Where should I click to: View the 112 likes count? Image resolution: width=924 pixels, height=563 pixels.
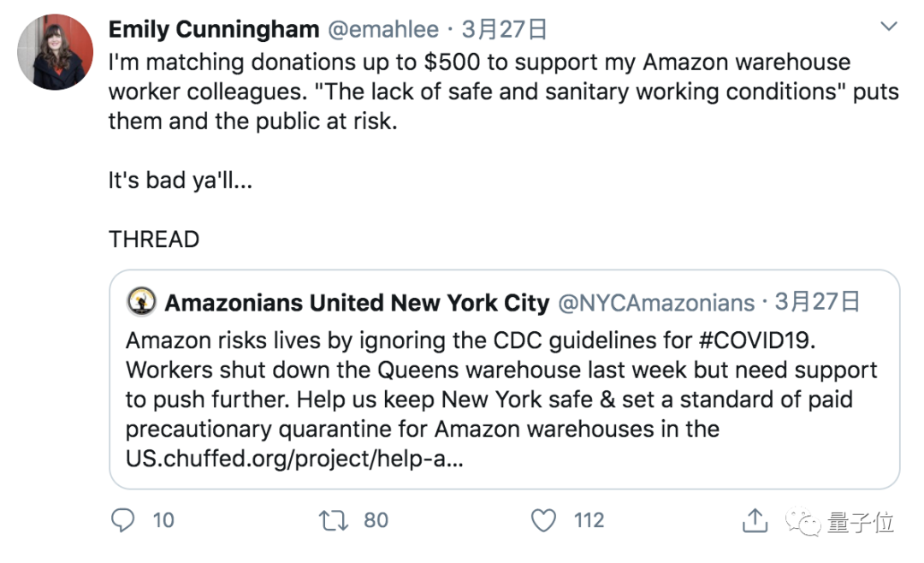[589, 520]
